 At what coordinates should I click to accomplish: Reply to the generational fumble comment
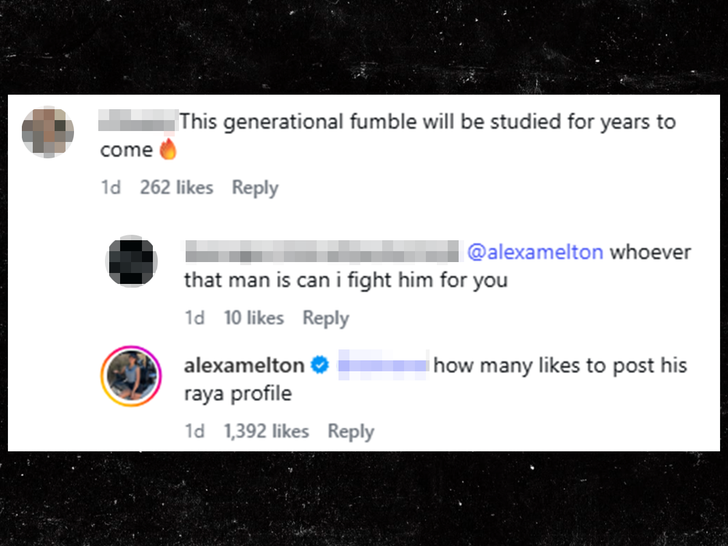(255, 187)
